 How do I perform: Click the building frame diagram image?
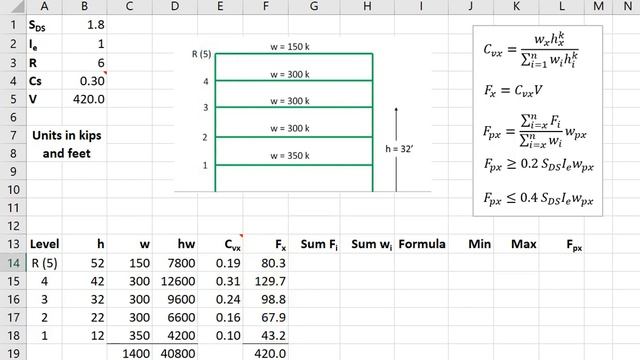pyautogui.click(x=302, y=116)
